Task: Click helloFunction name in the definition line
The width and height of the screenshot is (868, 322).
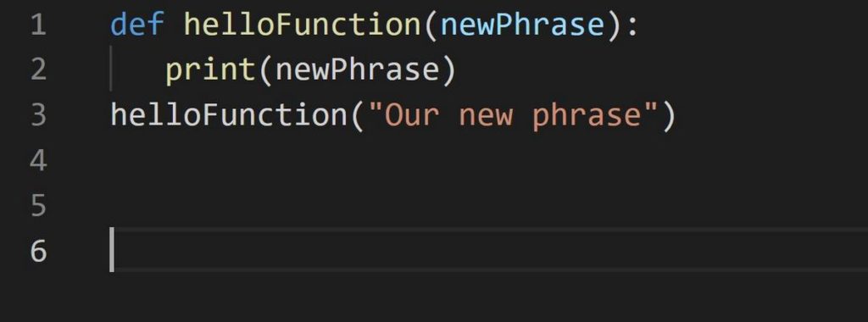Action: (x=303, y=25)
